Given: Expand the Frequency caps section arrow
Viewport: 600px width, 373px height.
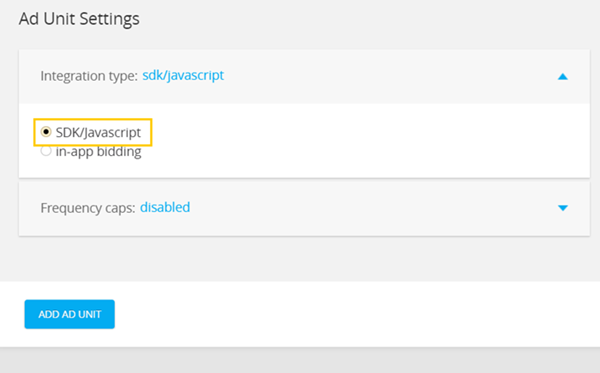Looking at the screenshot, I should click(562, 208).
